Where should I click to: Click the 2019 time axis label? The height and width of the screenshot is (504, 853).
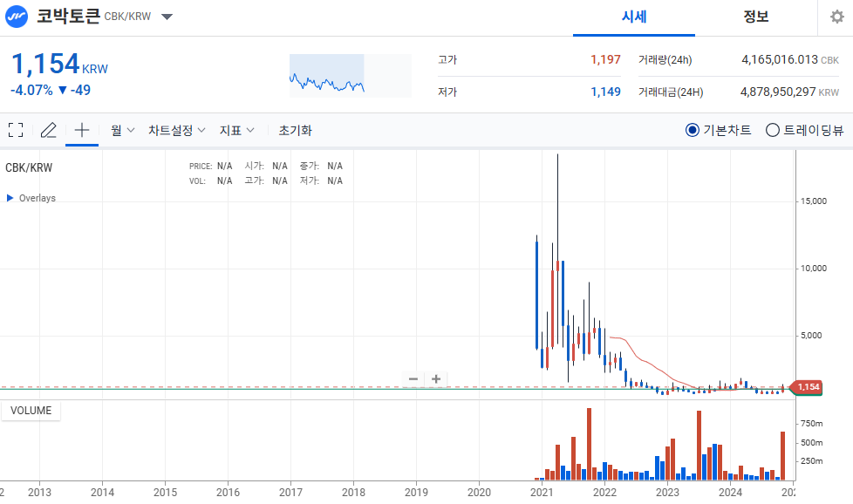pos(416,492)
